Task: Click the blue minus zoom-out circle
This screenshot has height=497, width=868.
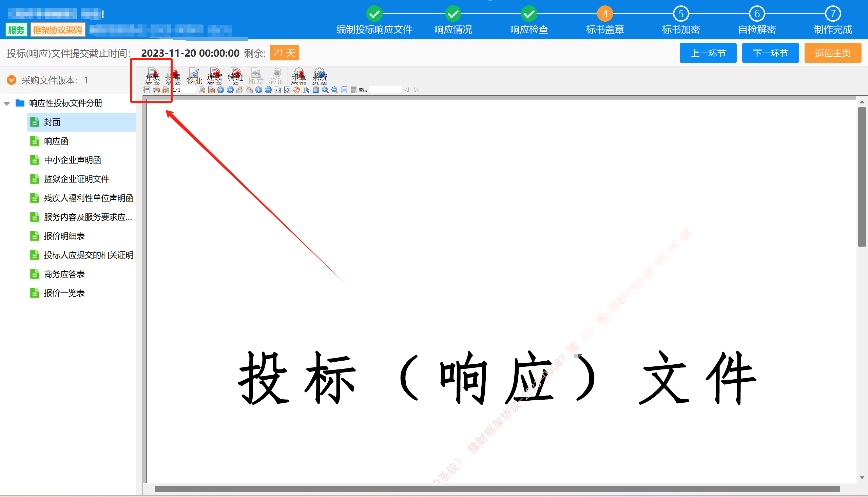Action: pos(268,90)
